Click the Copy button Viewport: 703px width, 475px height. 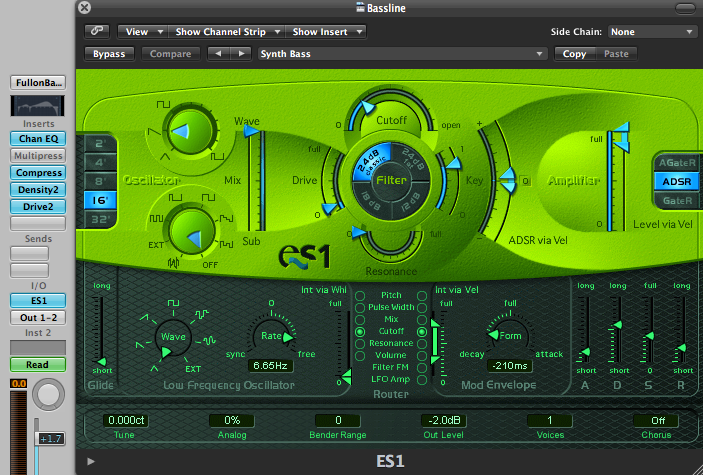click(x=574, y=54)
